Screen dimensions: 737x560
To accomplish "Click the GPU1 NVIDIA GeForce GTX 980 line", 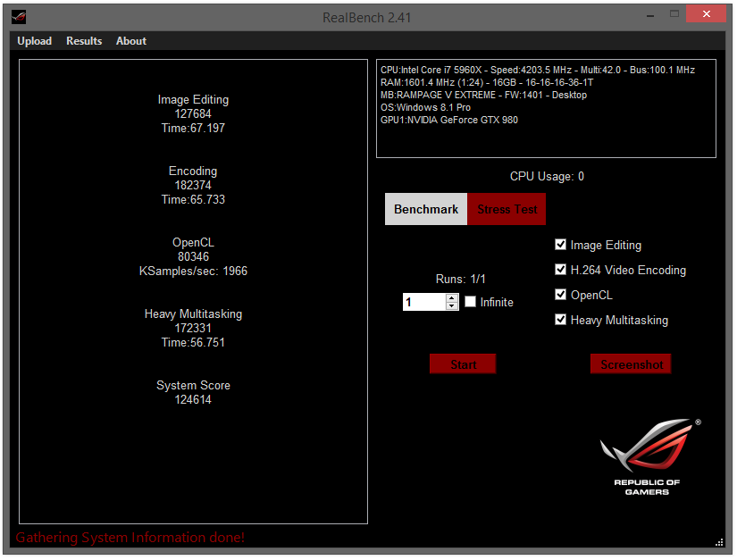I will [449, 120].
